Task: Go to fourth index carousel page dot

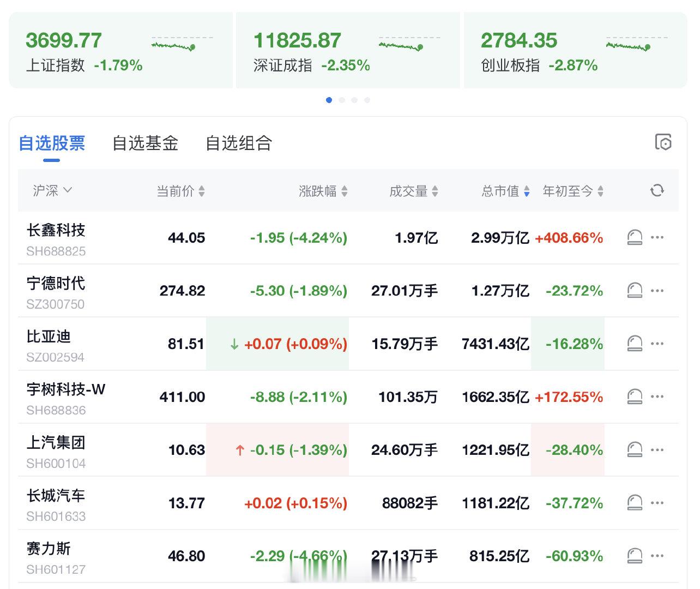Action: tap(367, 100)
